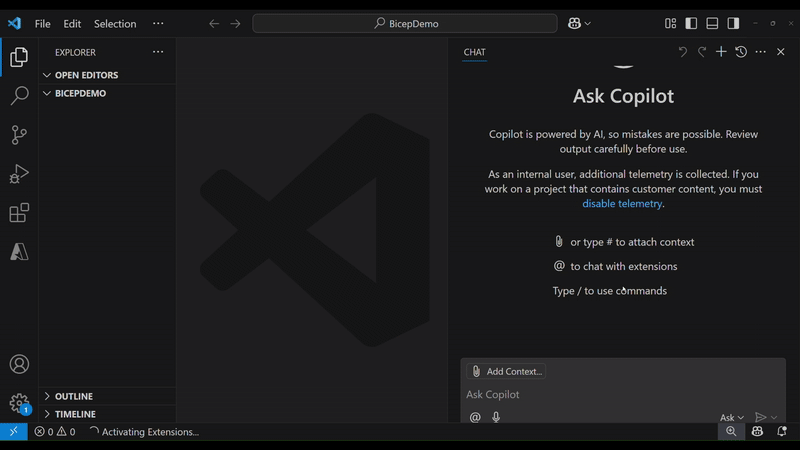Viewport: 800px width, 450px height.
Task: Open the Selection menu
Action: click(115, 23)
